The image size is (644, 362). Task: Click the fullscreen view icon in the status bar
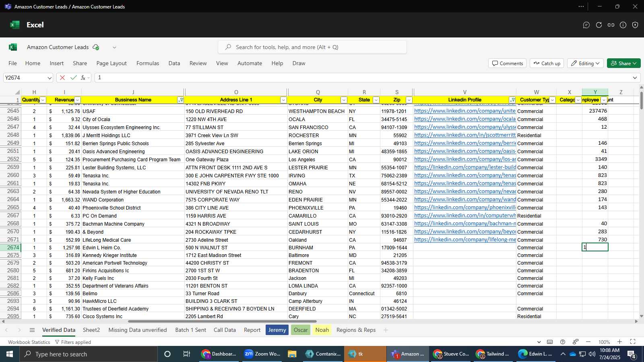click(x=633, y=342)
